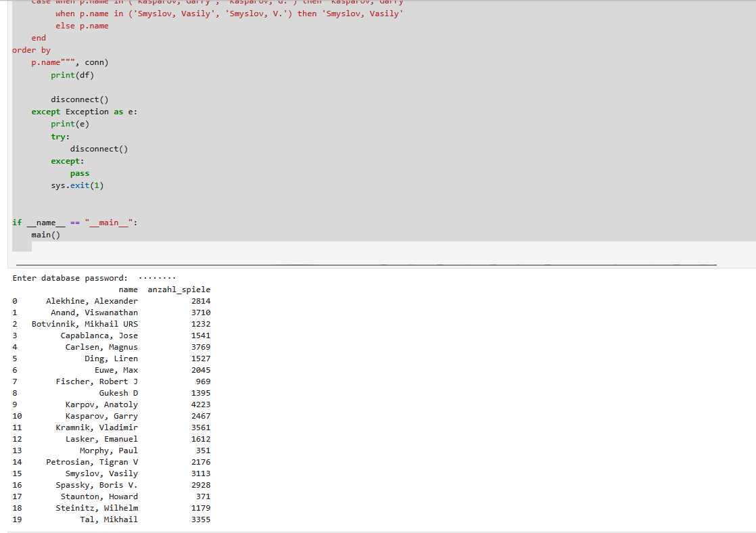This screenshot has width=756, height=533.
Task: Select the Gukesh D name entry
Action: 118,393
